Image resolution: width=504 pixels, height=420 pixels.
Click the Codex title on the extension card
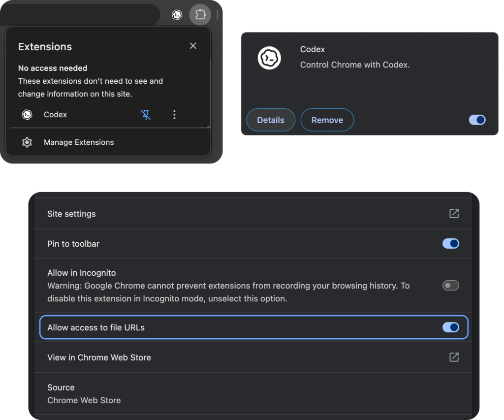pyautogui.click(x=313, y=49)
